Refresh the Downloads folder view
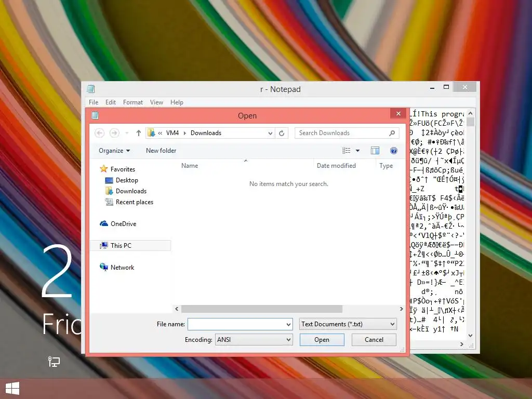This screenshot has width=532, height=399. pos(282,133)
